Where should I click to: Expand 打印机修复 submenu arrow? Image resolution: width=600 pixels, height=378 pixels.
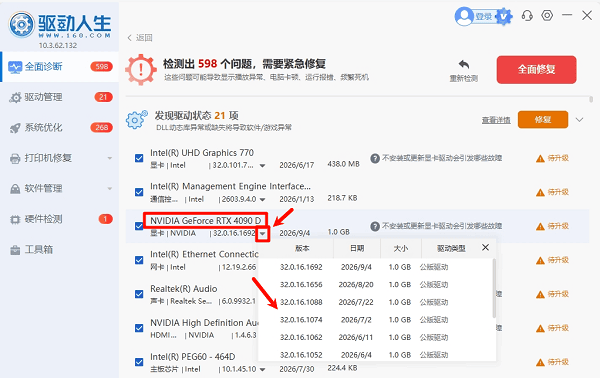110,158
